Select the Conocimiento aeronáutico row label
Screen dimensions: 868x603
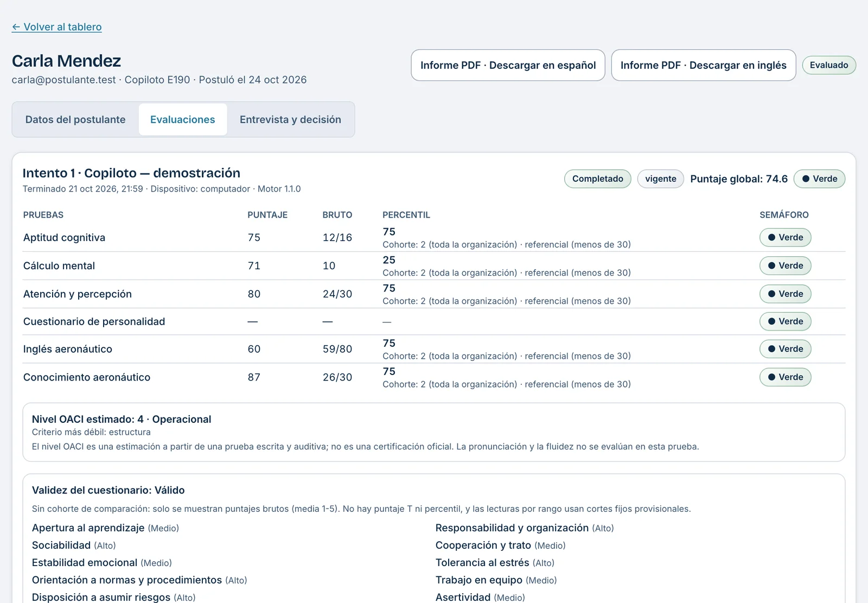[x=87, y=377]
